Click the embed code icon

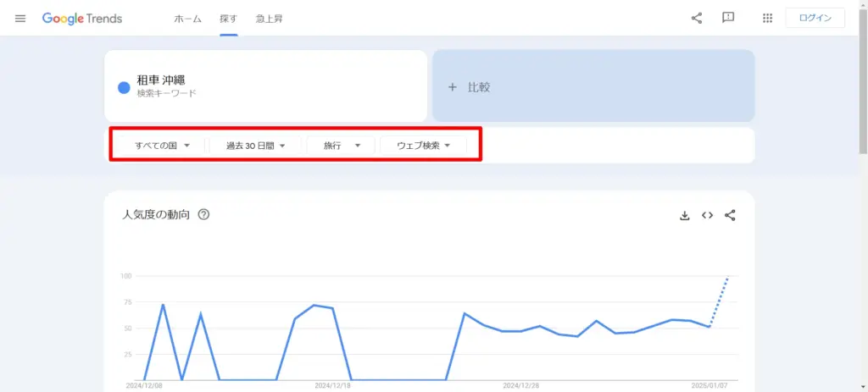click(707, 216)
